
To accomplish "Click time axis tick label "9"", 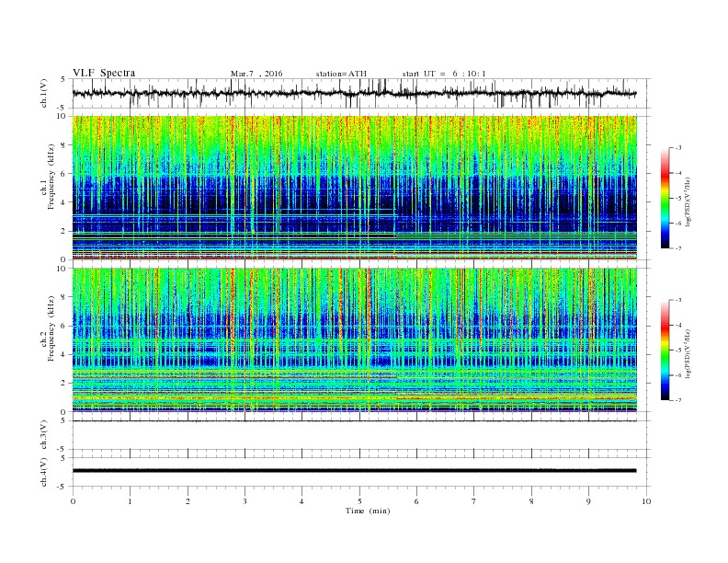I will pyautogui.click(x=588, y=501).
